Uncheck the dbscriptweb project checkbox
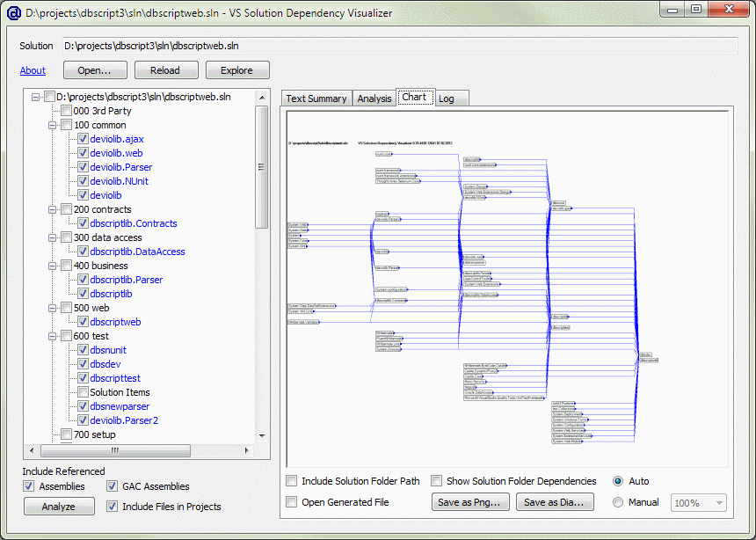The height and width of the screenshot is (540, 756). pos(83,322)
